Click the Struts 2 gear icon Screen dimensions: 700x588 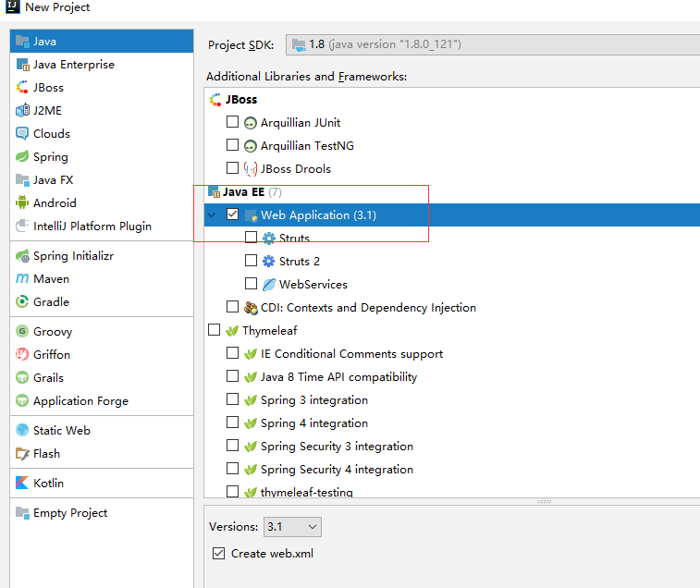pyautogui.click(x=269, y=262)
